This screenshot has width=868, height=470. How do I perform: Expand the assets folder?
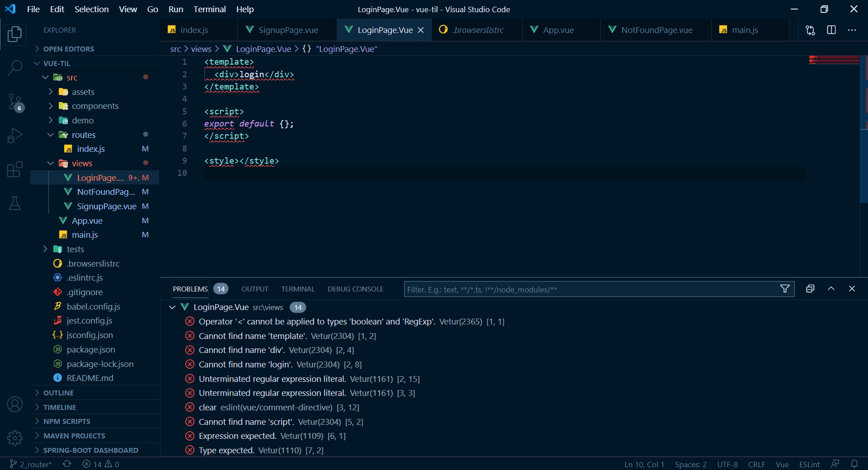pos(83,92)
